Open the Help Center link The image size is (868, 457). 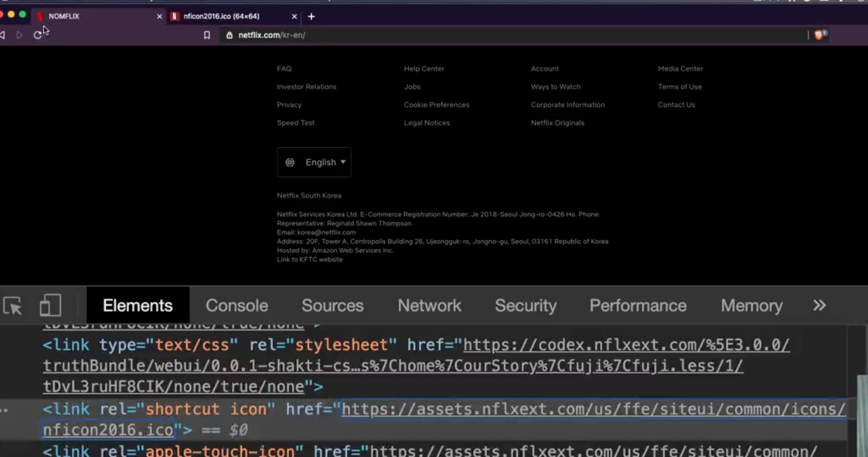tap(424, 68)
